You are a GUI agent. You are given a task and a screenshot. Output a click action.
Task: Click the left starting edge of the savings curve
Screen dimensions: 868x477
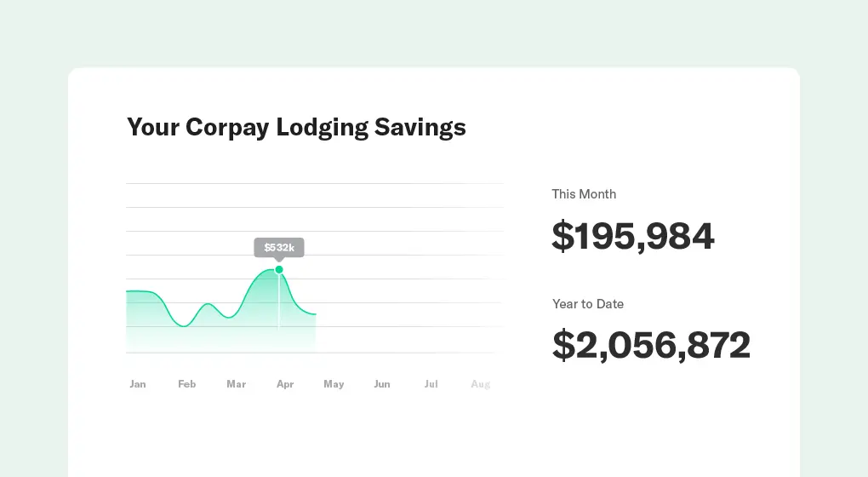pos(128,291)
